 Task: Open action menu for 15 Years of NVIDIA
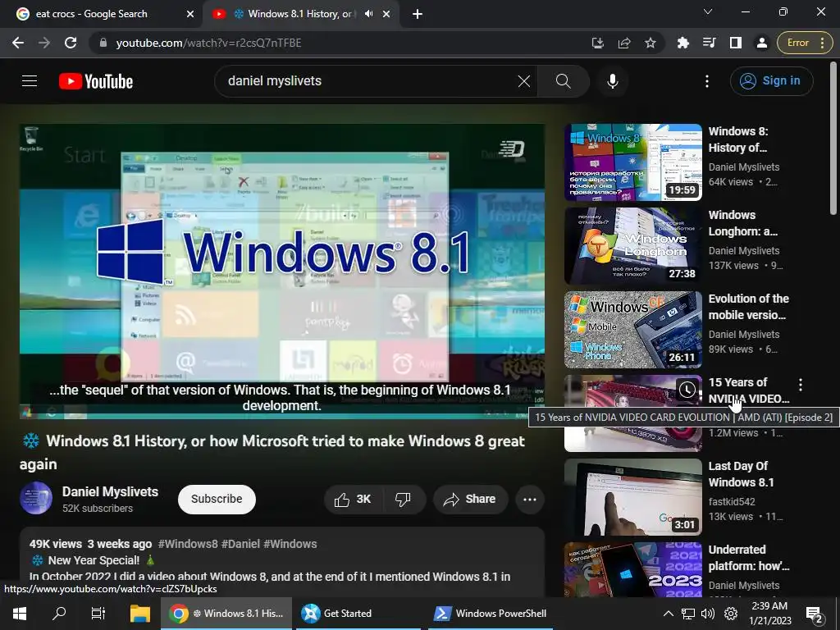801,385
